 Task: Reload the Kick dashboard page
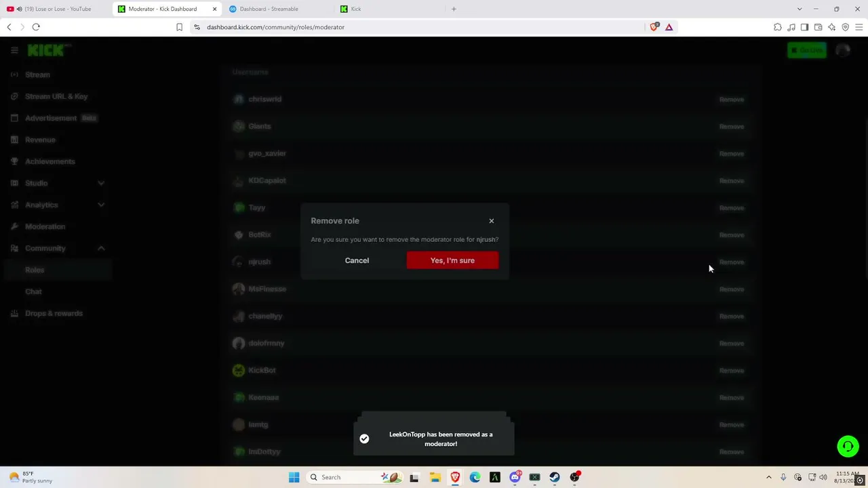pyautogui.click(x=36, y=27)
